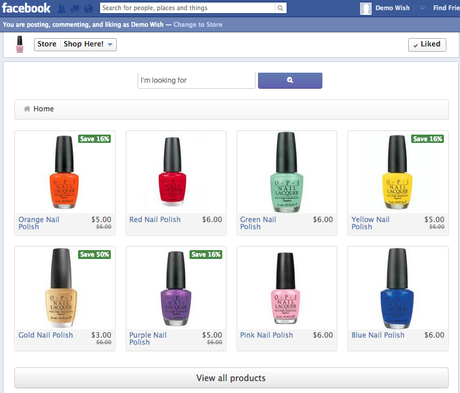
Task: Click the Red Nail Polish title link
Action: coord(155,220)
